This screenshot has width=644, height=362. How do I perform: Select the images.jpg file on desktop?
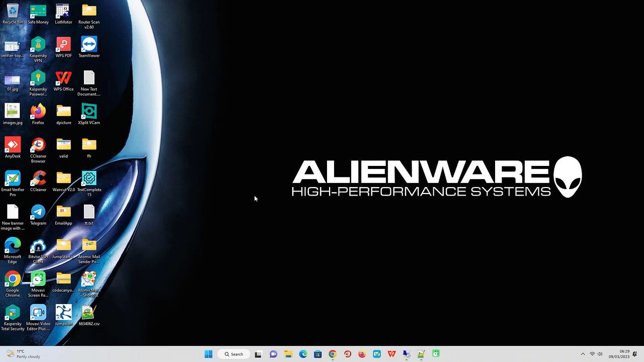(x=13, y=115)
